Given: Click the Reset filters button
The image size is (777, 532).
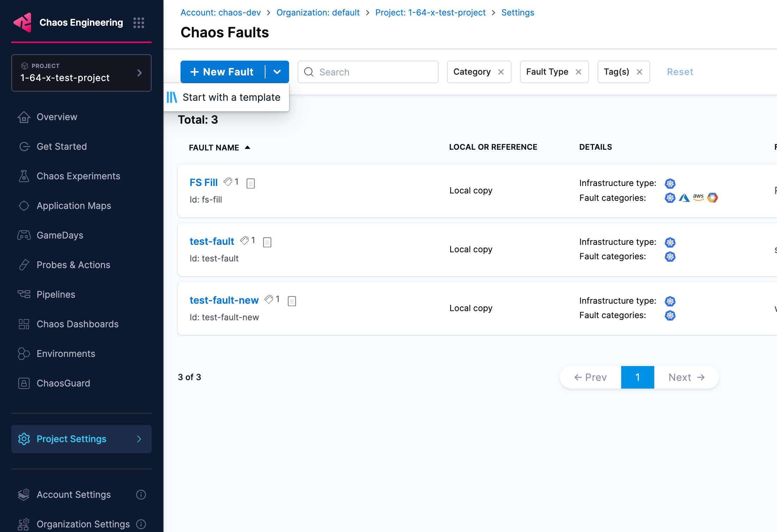Looking at the screenshot, I should (x=680, y=72).
